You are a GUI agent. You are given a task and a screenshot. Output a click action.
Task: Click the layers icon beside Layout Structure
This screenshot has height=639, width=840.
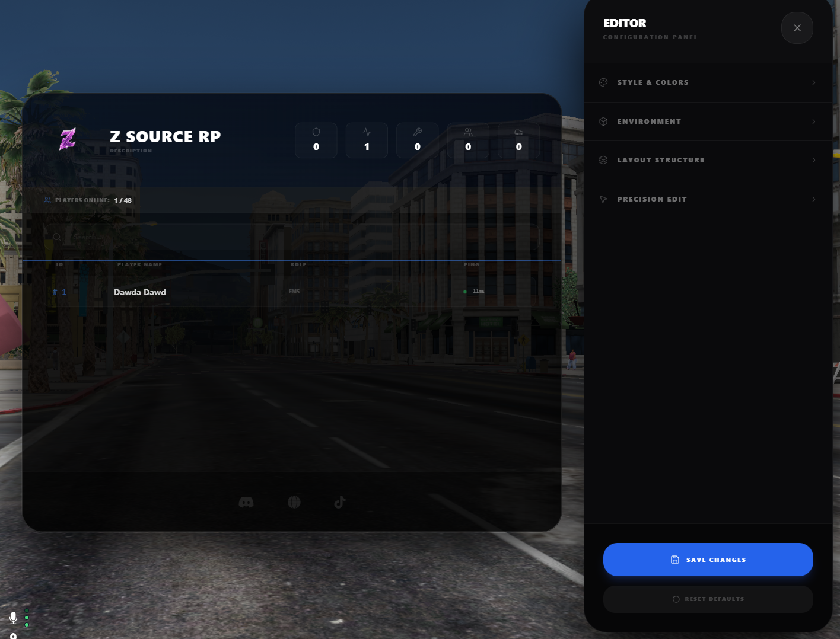[603, 160]
